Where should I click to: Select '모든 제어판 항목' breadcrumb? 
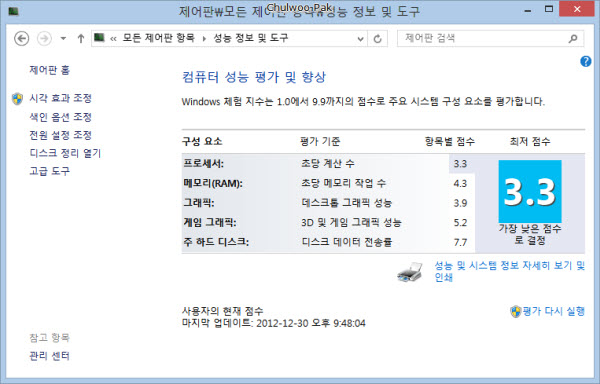pos(158,38)
